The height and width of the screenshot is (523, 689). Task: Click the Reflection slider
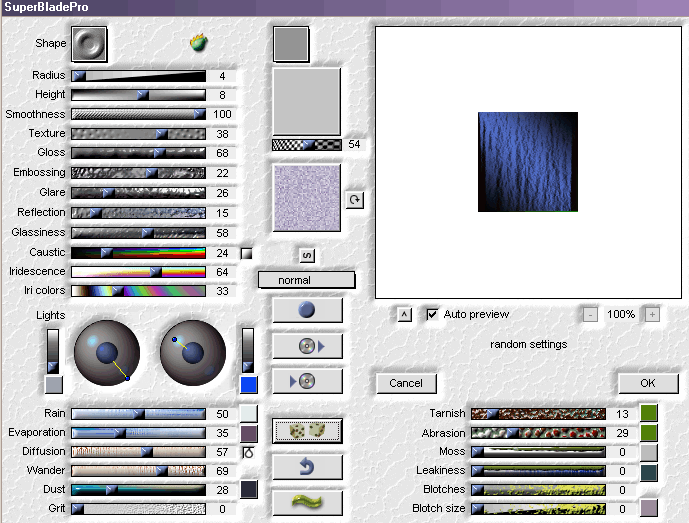[138, 213]
